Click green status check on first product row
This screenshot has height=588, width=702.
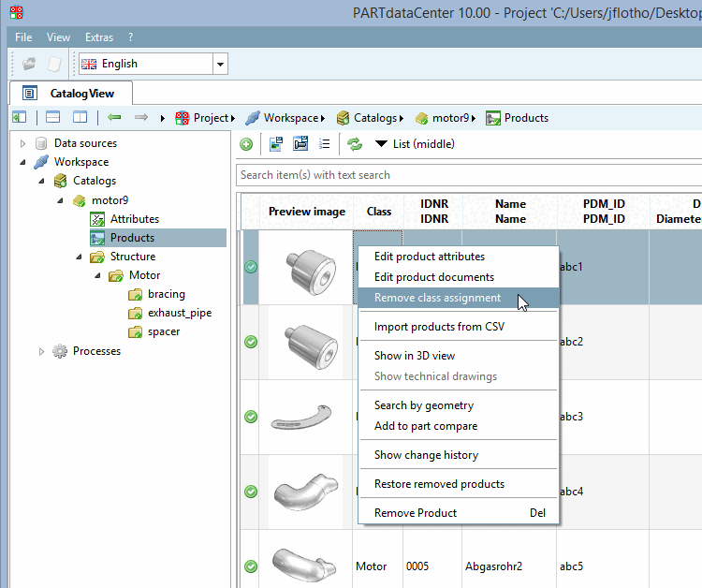pos(251,267)
